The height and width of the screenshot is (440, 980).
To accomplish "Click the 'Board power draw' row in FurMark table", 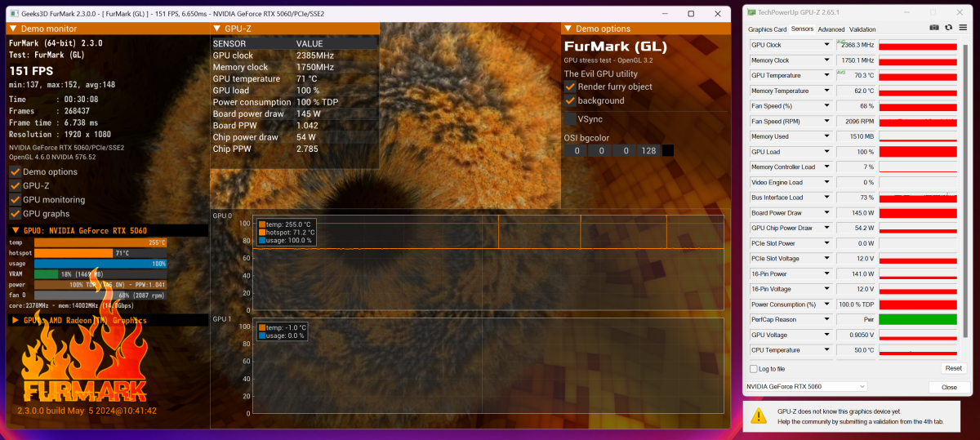I will (294, 113).
